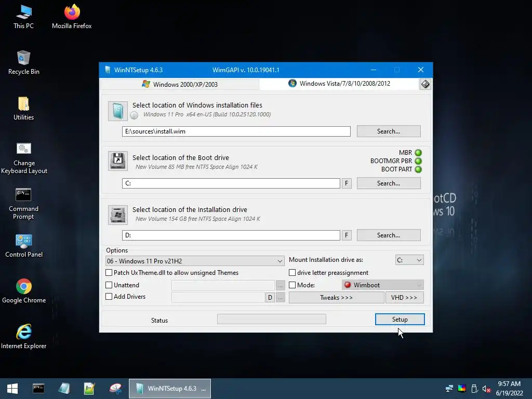The width and height of the screenshot is (532, 399).
Task: Click F button next to Installation drive
Action: 347,235
